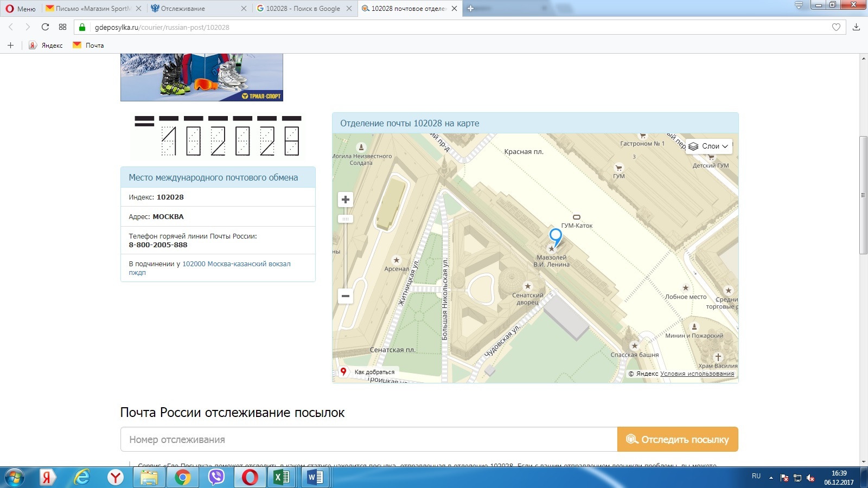The height and width of the screenshot is (488, 868).
Task: Click the ГУМ-Каток map marker
Action: point(577,217)
